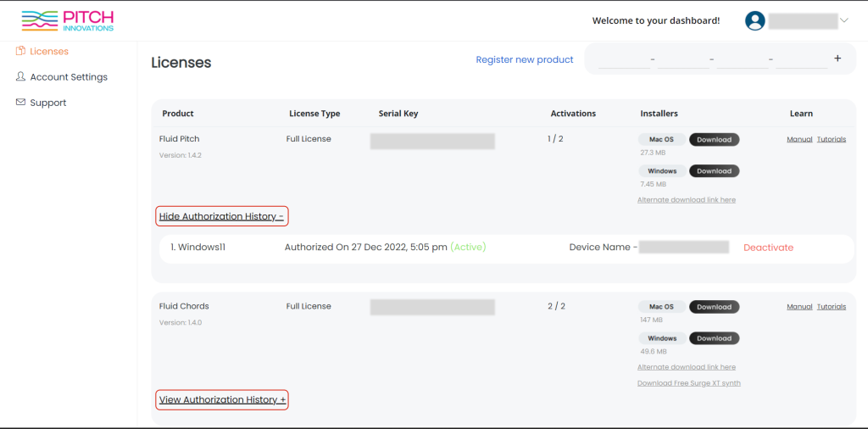868x429 pixels.
Task: Open Fluid Chords Manual link
Action: (x=799, y=307)
